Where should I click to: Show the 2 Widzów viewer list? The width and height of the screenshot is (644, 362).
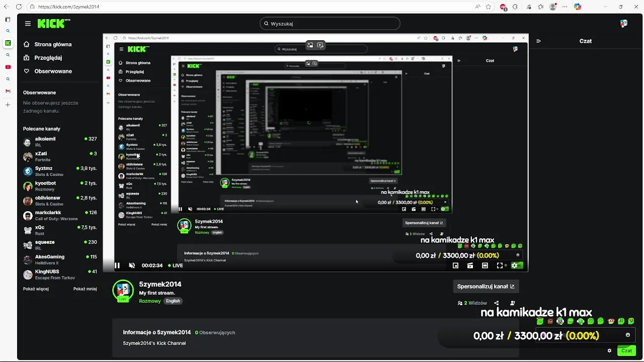(x=472, y=303)
